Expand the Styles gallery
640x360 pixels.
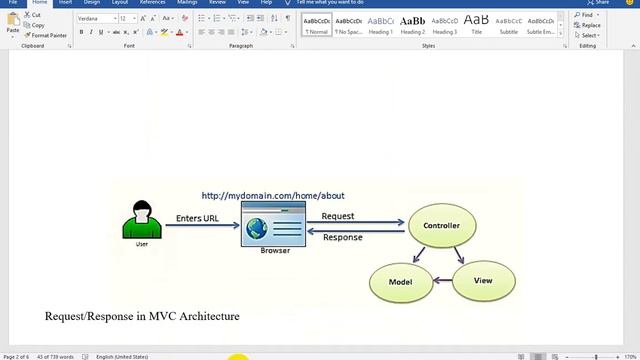coord(561,34)
